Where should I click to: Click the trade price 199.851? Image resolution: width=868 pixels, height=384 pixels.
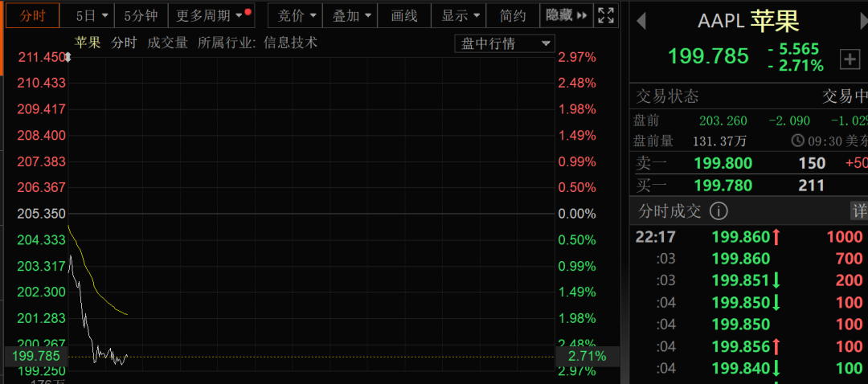coord(741,280)
